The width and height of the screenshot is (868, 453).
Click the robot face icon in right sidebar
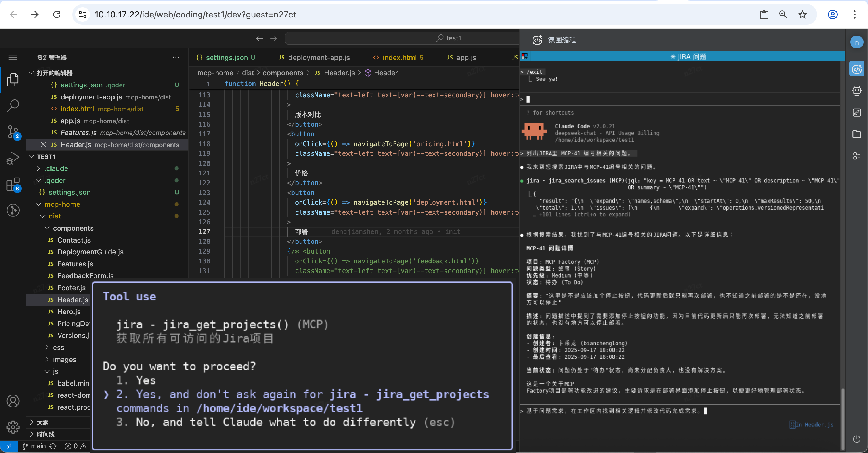tap(857, 90)
